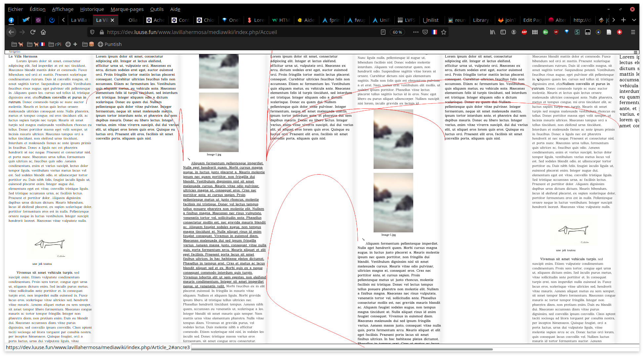644x357 pixels.
Task: Click the Image-1.jpg photo thumbnail
Action: pos(219,122)
